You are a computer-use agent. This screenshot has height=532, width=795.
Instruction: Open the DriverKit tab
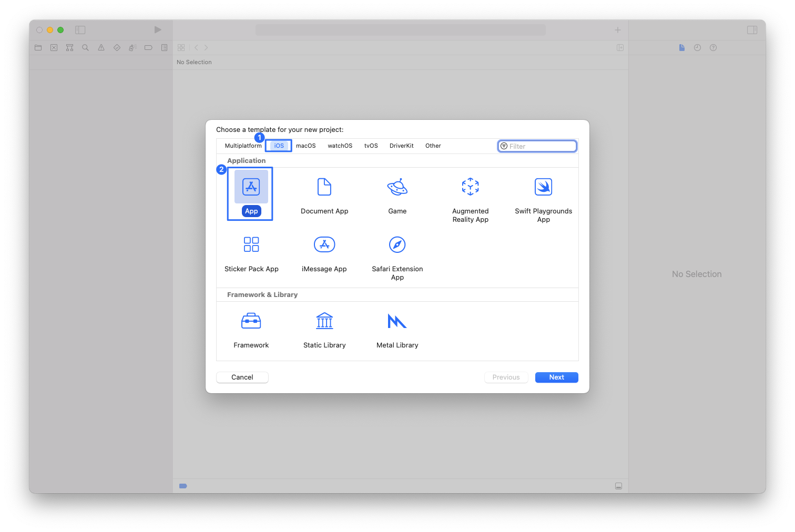click(x=402, y=146)
